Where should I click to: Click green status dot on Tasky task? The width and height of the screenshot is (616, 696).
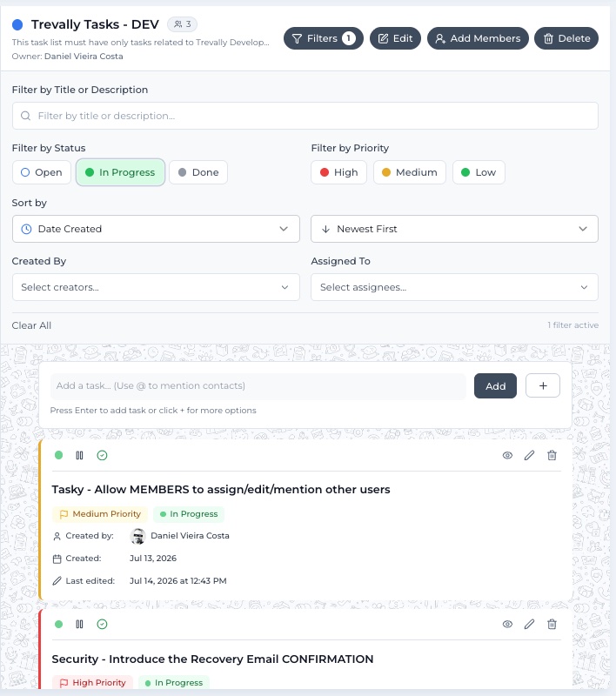click(x=58, y=455)
